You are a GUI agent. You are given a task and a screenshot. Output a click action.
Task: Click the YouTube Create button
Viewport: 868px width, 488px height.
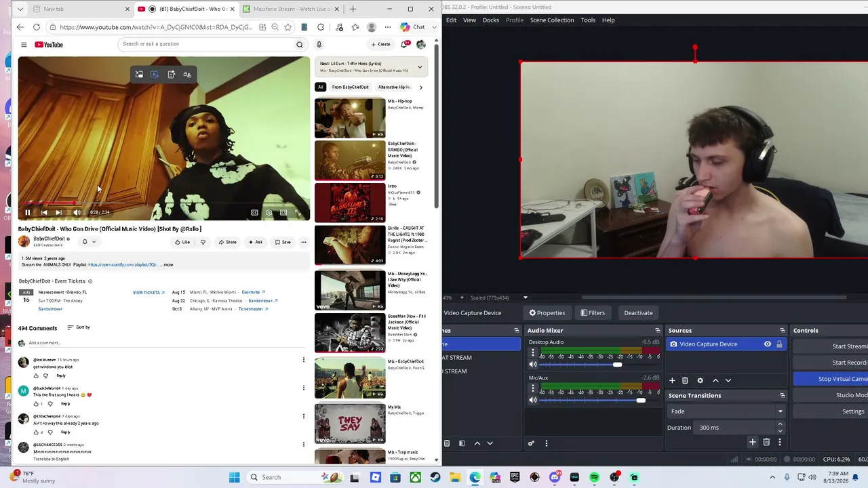[380, 45]
